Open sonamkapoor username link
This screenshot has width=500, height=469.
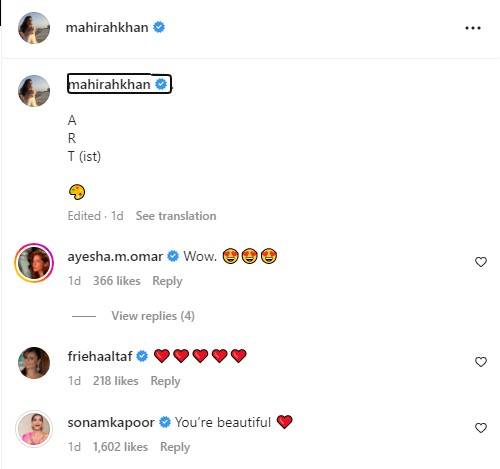(x=111, y=423)
